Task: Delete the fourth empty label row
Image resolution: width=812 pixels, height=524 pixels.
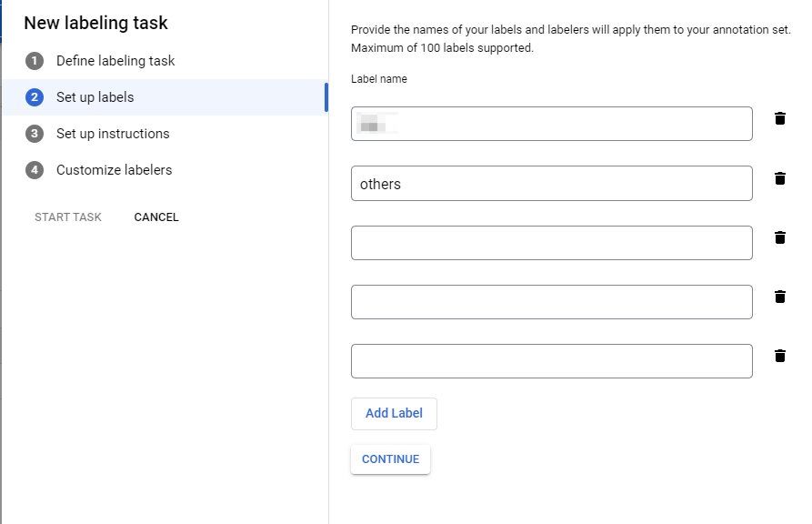Action: 779,297
